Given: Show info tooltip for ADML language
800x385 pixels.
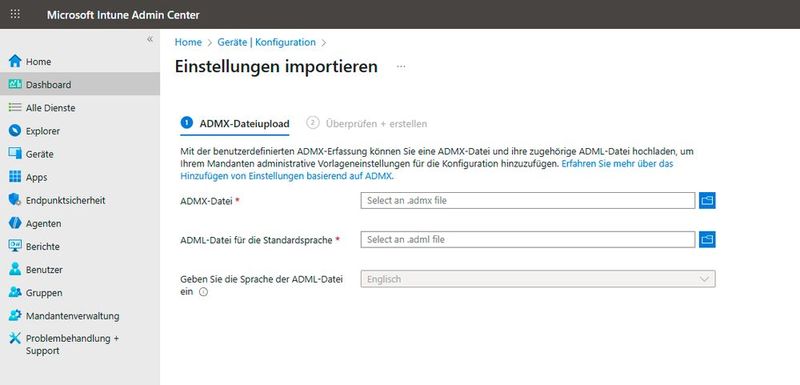Looking at the screenshot, I should coord(203,292).
